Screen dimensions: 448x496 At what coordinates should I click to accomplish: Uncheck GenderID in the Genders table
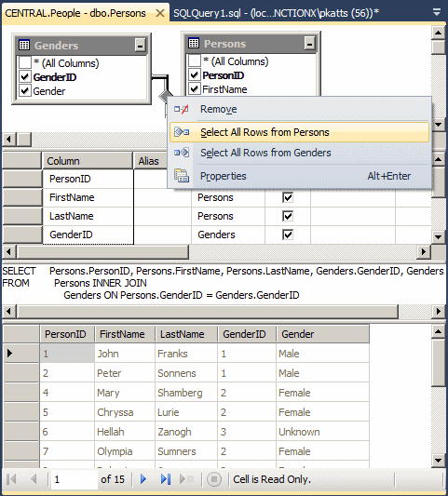point(25,77)
